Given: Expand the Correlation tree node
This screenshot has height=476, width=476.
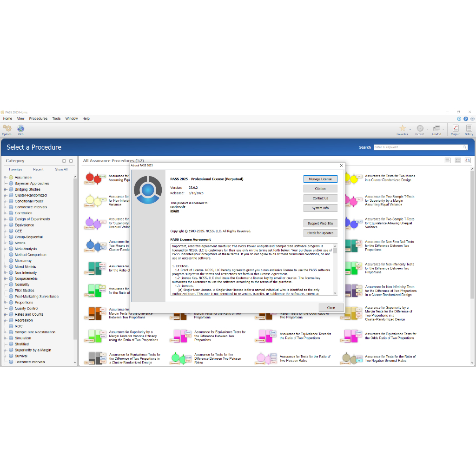Looking at the screenshot, I should [5, 213].
